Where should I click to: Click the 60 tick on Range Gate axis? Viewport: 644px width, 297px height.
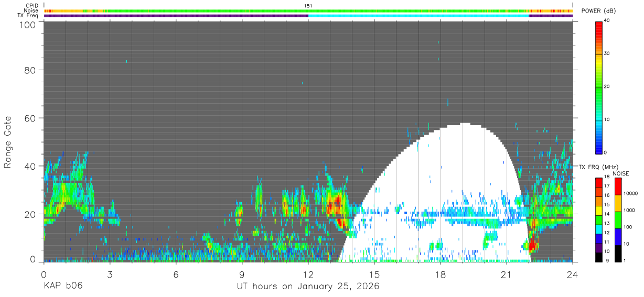pyautogui.click(x=30, y=118)
